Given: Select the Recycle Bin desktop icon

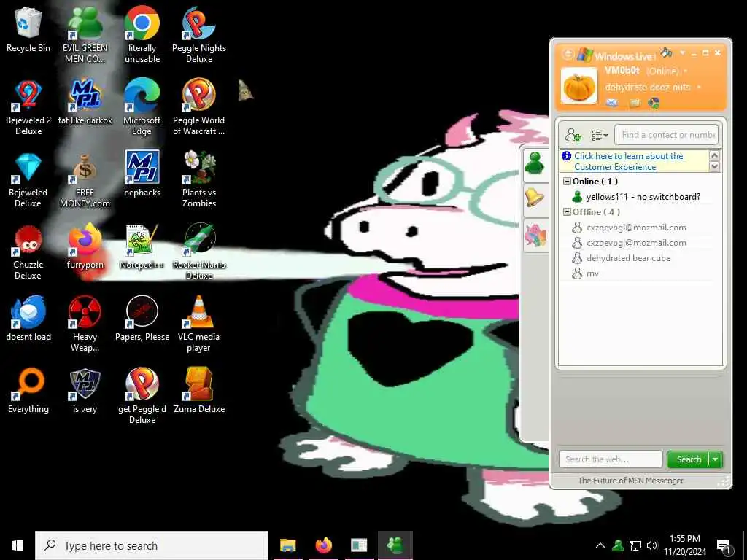Looking at the screenshot, I should point(28,30).
